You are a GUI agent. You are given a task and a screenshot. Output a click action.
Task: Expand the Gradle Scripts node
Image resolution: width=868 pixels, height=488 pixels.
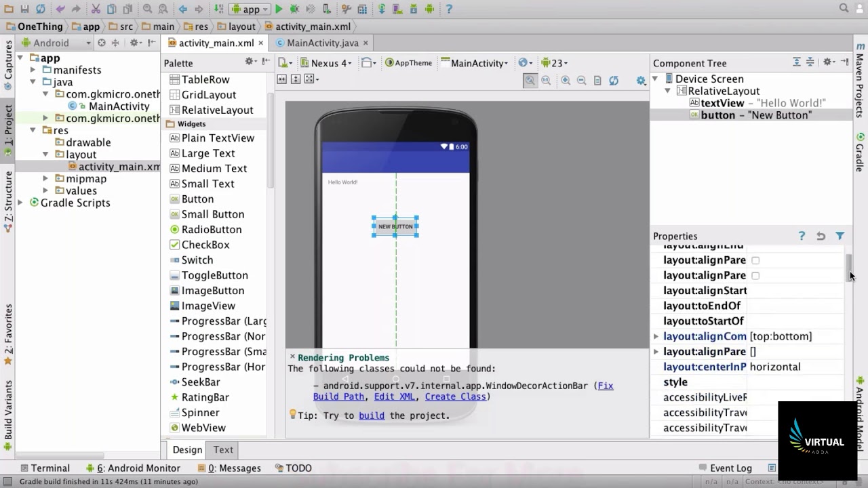click(20, 203)
